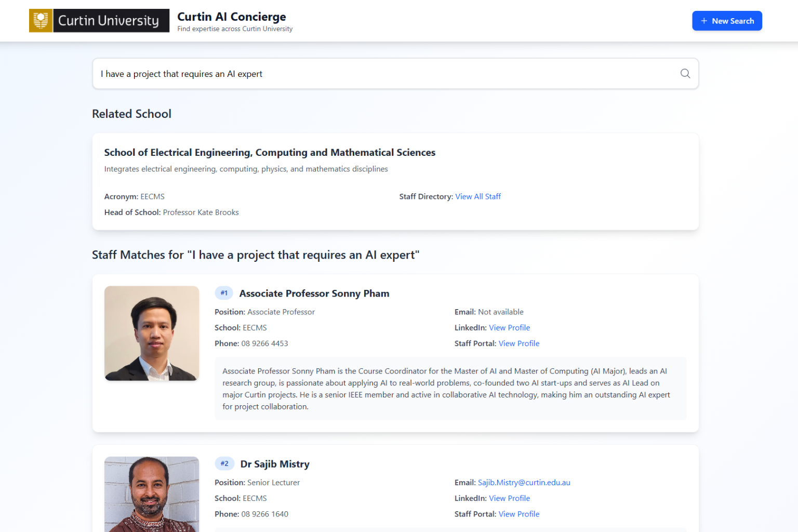Click the #1 rank badge beside Sonny Pham
This screenshot has width=798, height=532.
pyautogui.click(x=224, y=292)
